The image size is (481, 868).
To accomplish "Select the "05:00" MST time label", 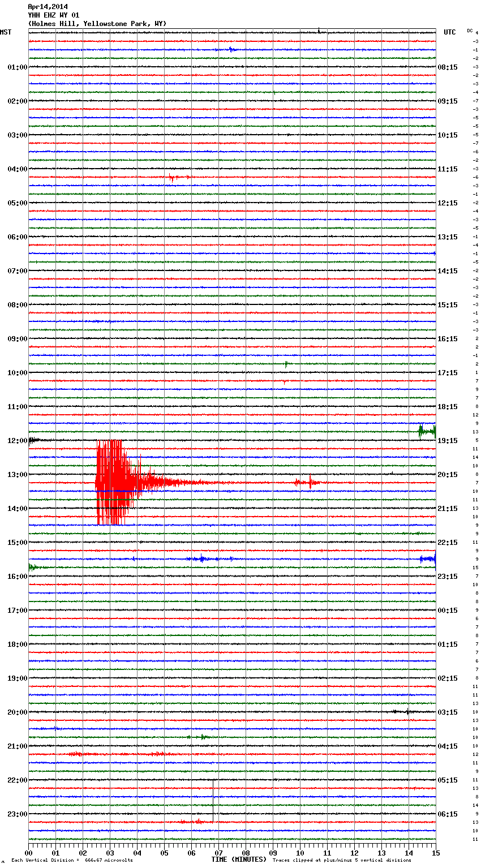I will point(18,203).
